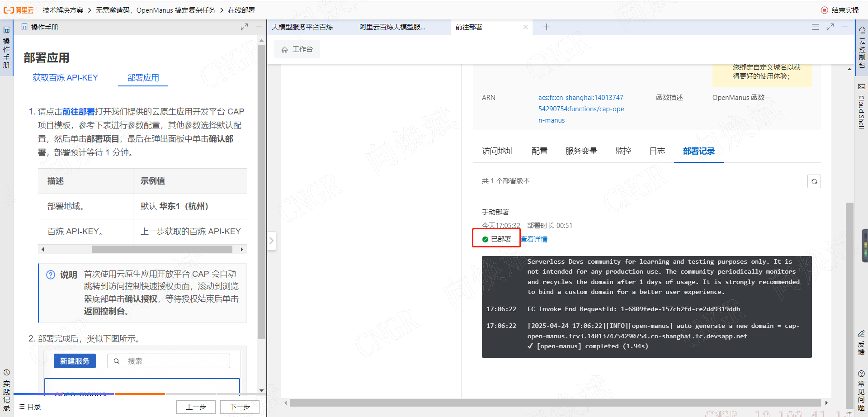The width and height of the screenshot is (868, 417).
Task: Click 技术解决方案 breadcrumb
Action: pyautogui.click(x=63, y=10)
